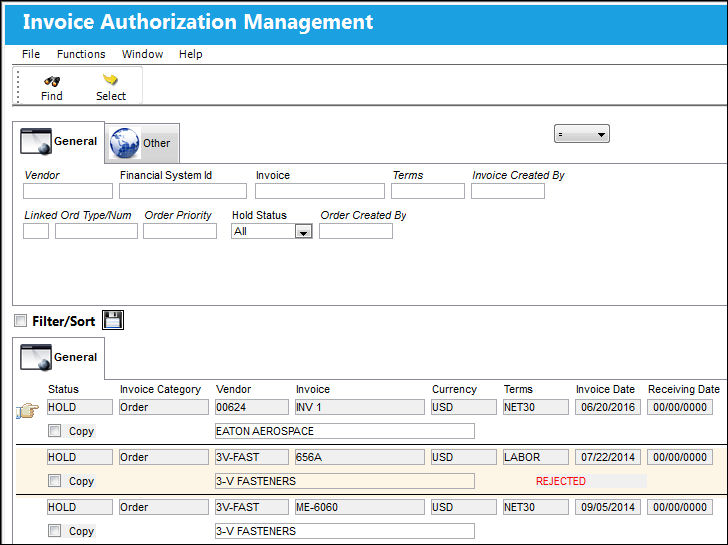
Task: Select the General results tab below Filter/Sort
Action: click(58, 357)
